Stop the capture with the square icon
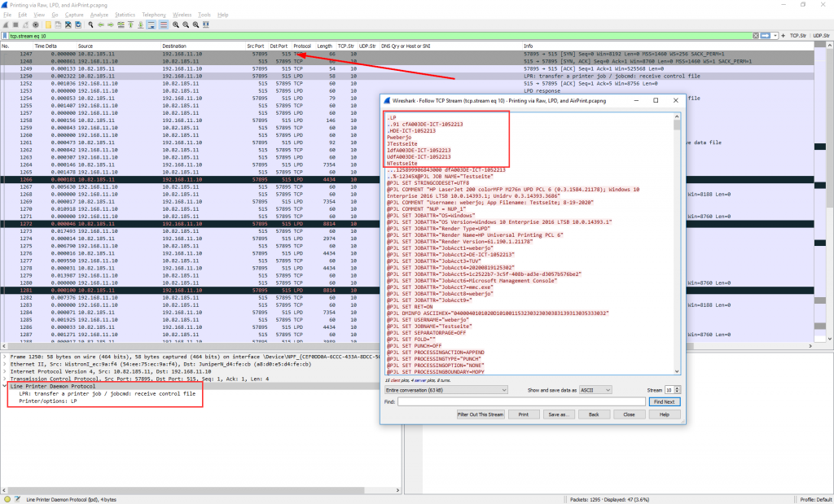 15,24
